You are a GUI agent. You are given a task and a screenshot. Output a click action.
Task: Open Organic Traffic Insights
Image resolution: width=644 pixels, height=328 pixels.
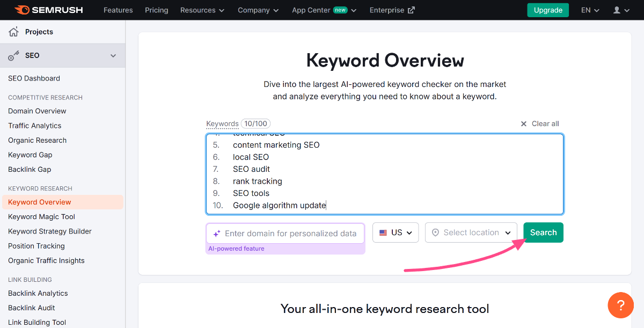pos(46,260)
